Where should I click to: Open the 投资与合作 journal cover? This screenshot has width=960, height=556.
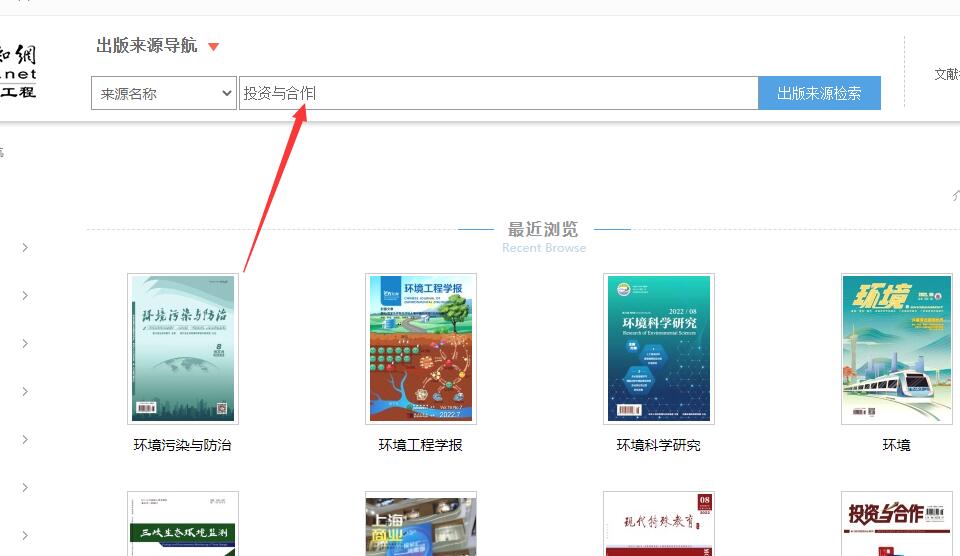896,524
